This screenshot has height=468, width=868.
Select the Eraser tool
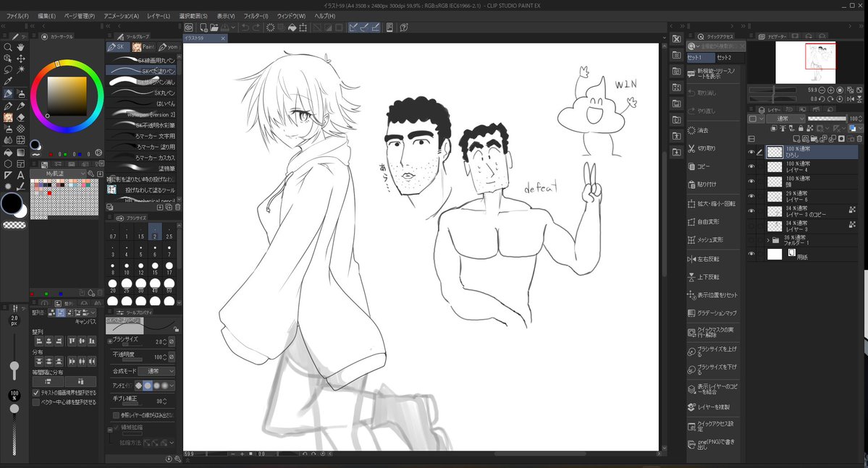click(x=21, y=117)
